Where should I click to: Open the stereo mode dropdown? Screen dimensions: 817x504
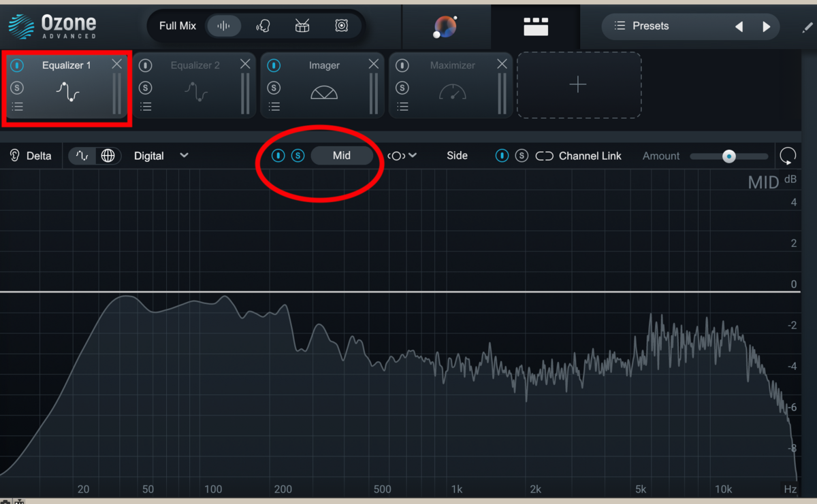[x=402, y=156]
